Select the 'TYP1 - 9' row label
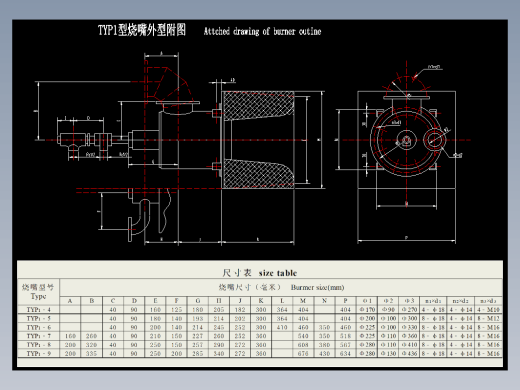520x390 pixels. tap(39, 353)
